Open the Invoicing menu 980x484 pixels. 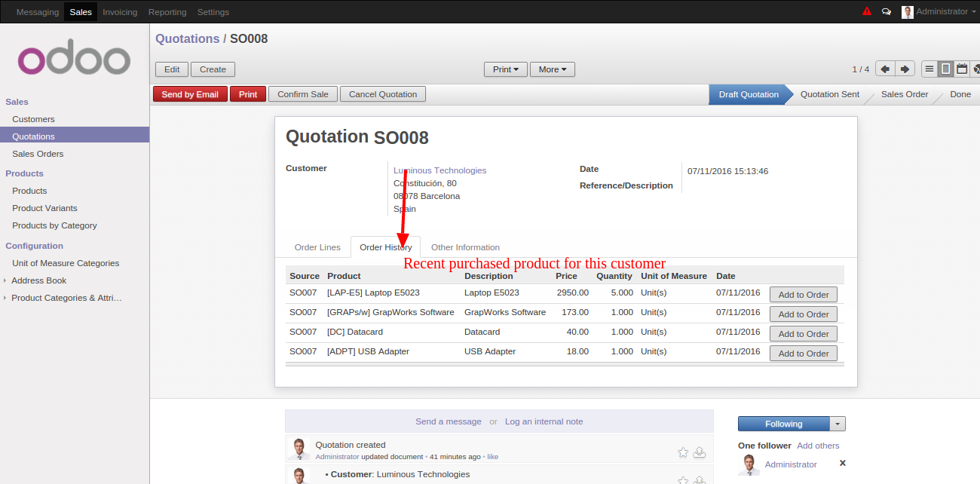click(120, 12)
